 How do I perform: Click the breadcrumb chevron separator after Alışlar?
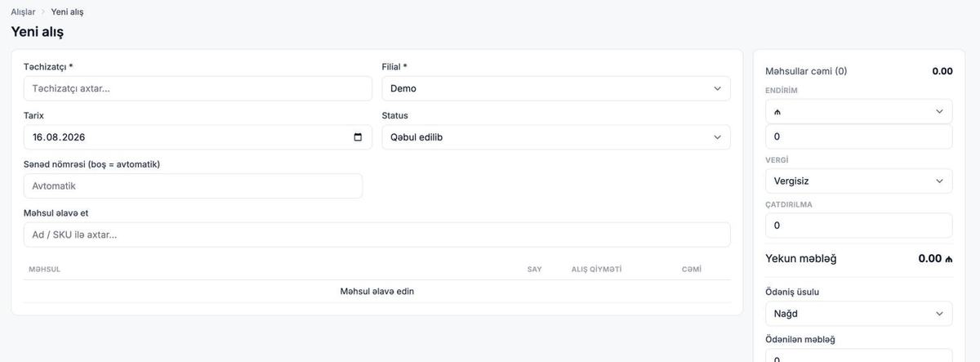click(x=43, y=12)
